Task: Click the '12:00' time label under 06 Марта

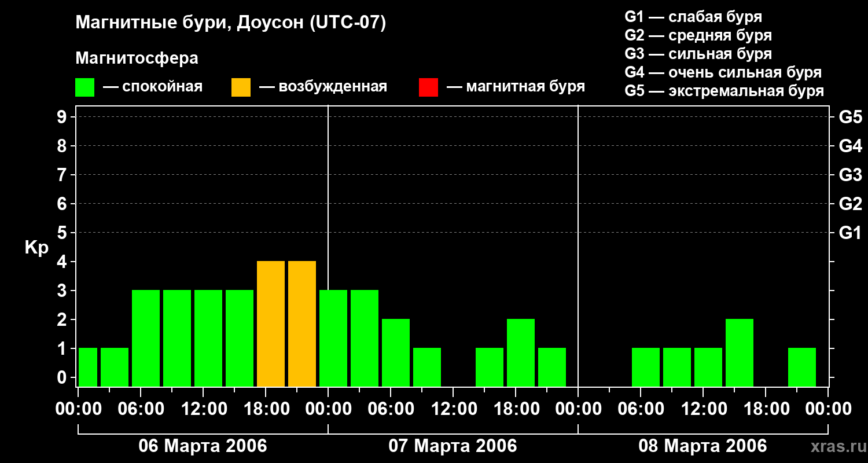Action: [204, 409]
